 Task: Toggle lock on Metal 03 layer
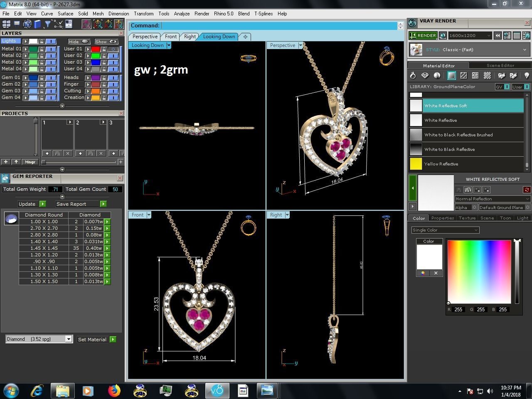click(42, 62)
